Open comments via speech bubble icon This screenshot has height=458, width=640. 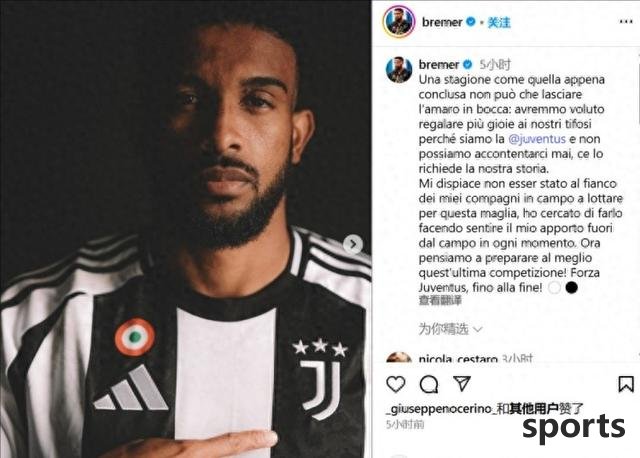(429, 384)
